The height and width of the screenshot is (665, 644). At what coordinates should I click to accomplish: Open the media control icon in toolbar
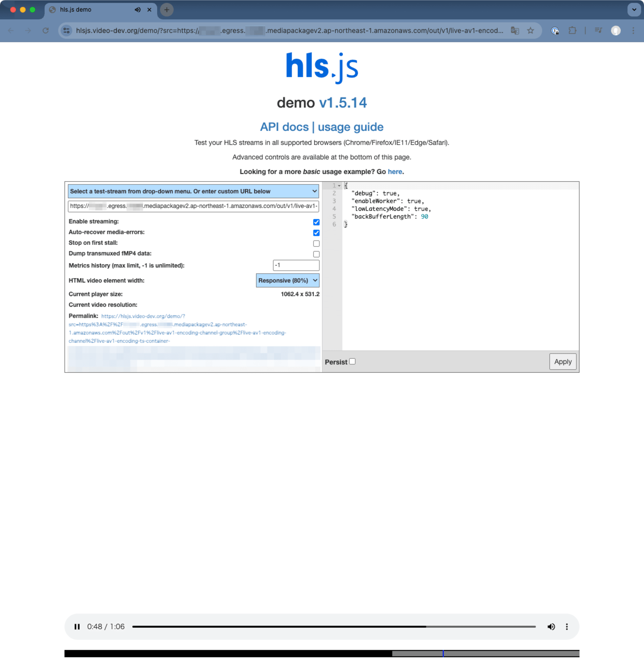[x=598, y=31]
